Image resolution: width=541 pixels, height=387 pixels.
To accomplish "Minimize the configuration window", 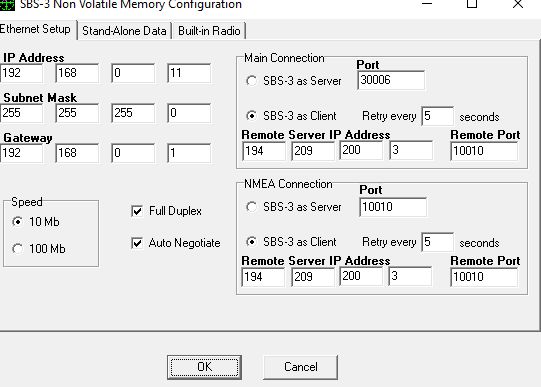I will (x=427, y=4).
